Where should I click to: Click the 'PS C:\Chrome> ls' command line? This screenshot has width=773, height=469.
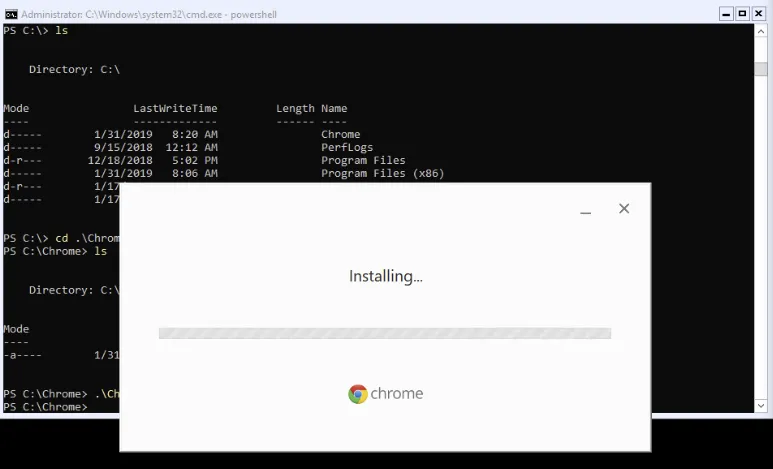[55, 251]
